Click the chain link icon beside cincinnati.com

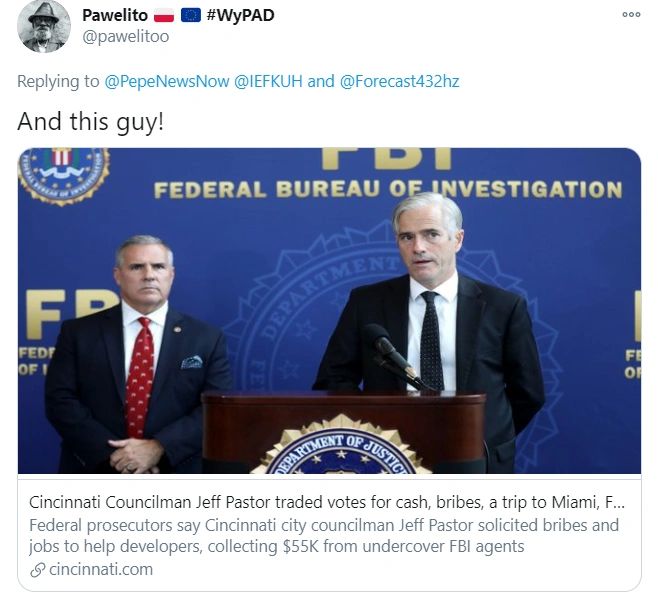[38, 570]
